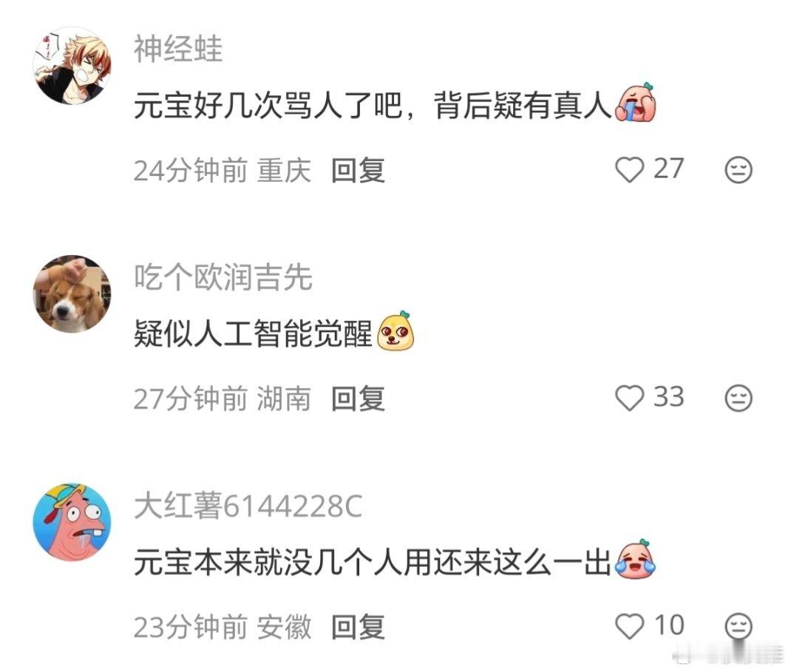Tap the comment text 元宝好几次骂人了吧
The width and height of the screenshot is (791, 672).
click(268, 106)
